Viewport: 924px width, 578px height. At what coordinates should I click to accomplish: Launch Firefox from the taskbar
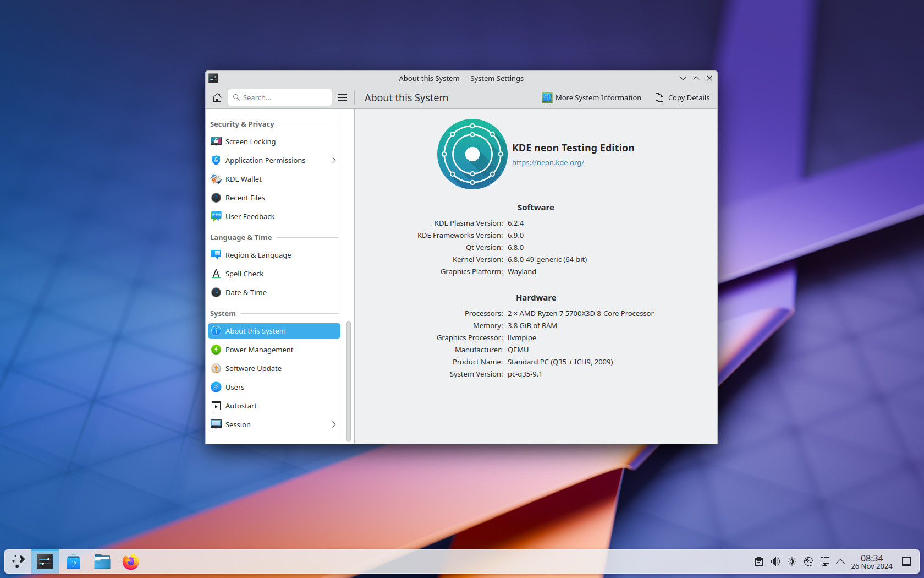(x=131, y=561)
